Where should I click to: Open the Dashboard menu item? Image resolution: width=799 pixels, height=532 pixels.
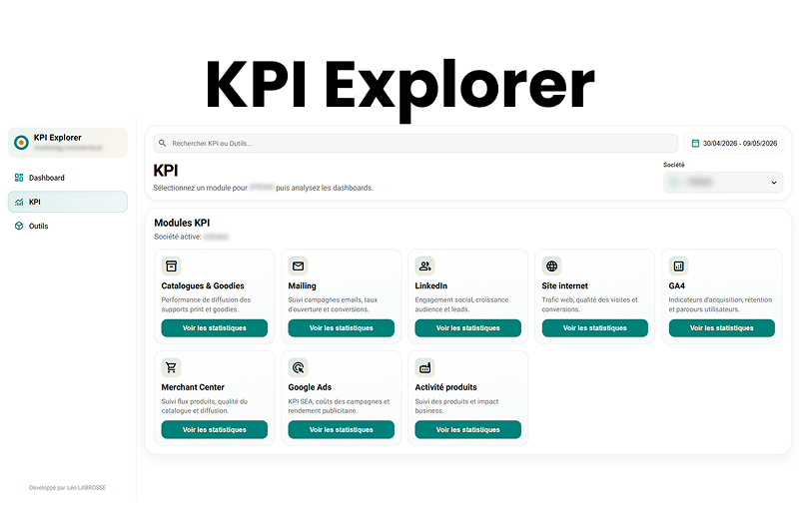click(x=68, y=178)
